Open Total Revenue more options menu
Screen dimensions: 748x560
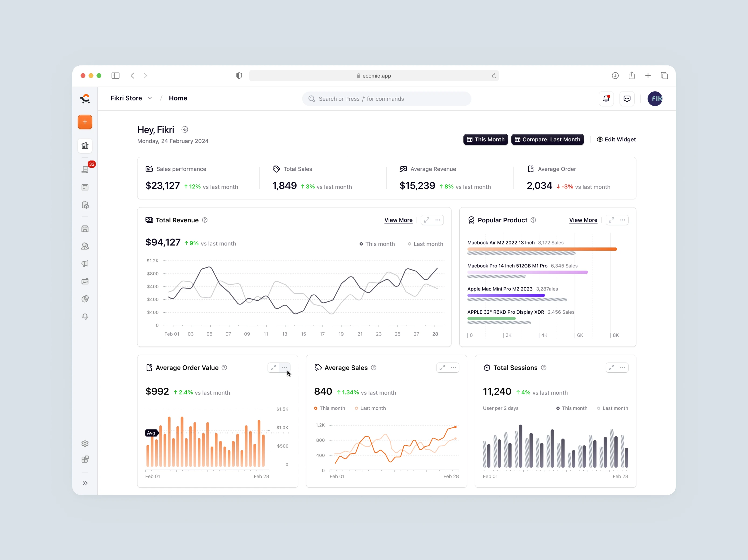coord(438,220)
